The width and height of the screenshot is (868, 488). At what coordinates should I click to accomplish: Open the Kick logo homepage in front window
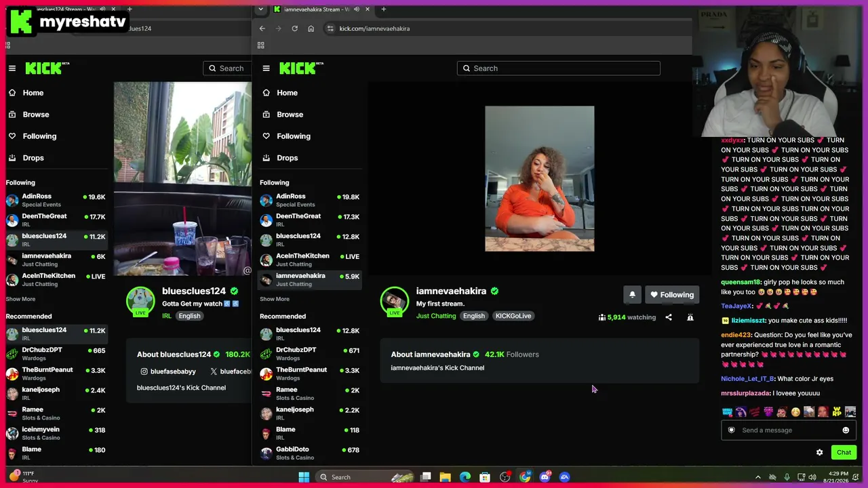301,68
